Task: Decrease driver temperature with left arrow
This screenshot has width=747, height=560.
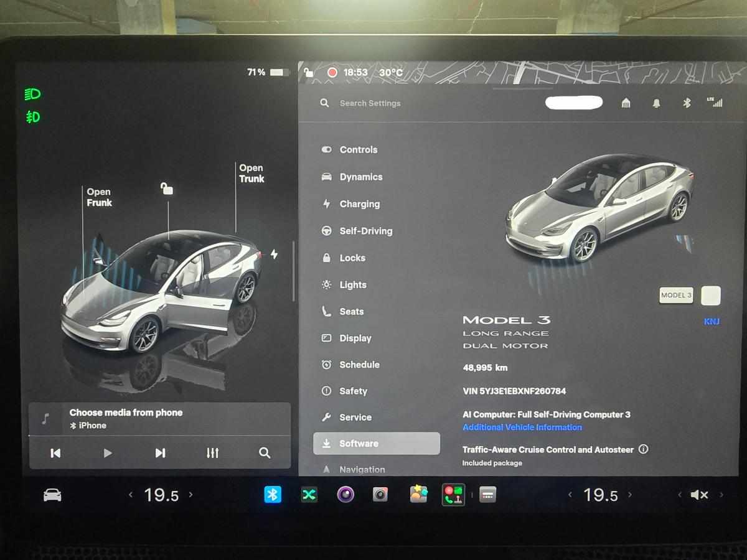Action: (131, 495)
